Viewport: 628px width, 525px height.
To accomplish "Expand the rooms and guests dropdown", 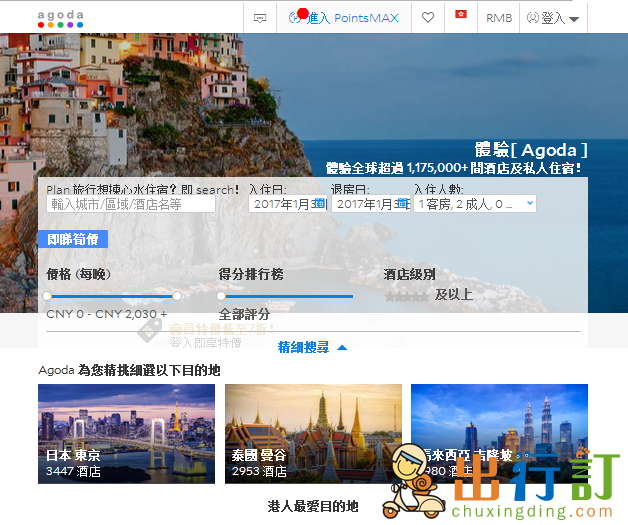I will click(x=475, y=204).
